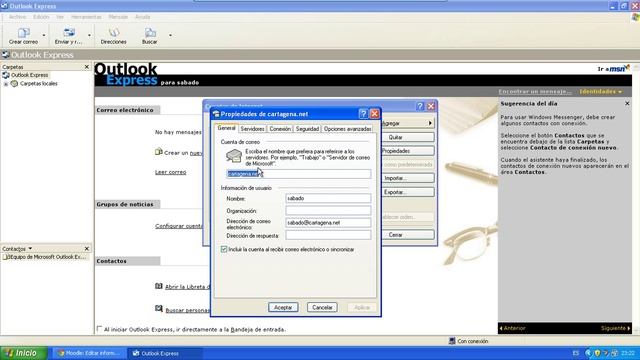The image size is (640, 360).
Task: Close Cuentas de Internet dialog behind
Action: [431, 106]
